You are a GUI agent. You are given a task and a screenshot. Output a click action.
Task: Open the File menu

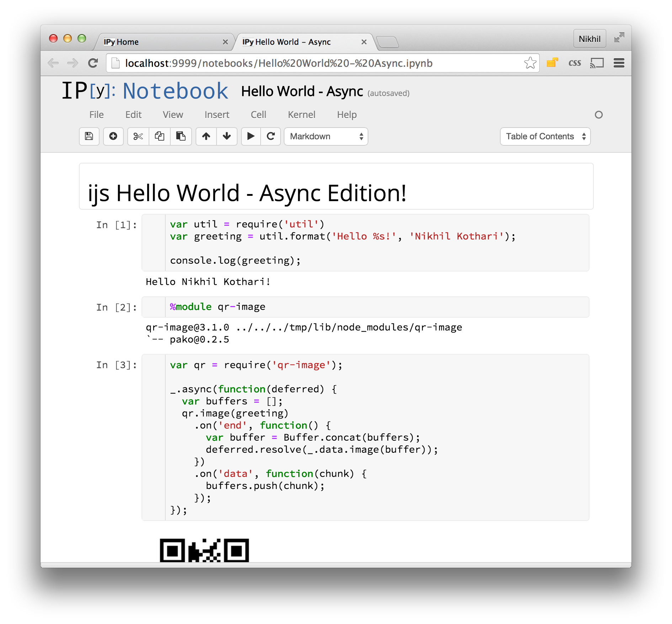coord(96,114)
